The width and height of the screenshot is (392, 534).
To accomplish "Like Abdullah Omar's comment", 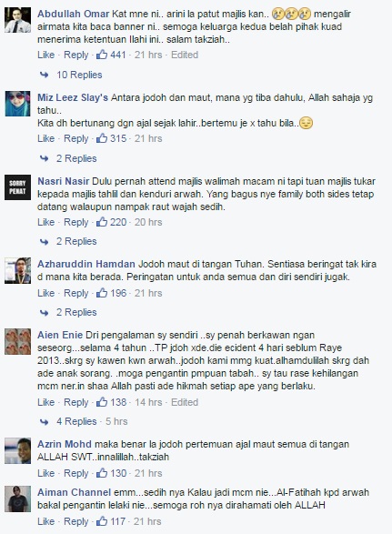I will point(46,55).
